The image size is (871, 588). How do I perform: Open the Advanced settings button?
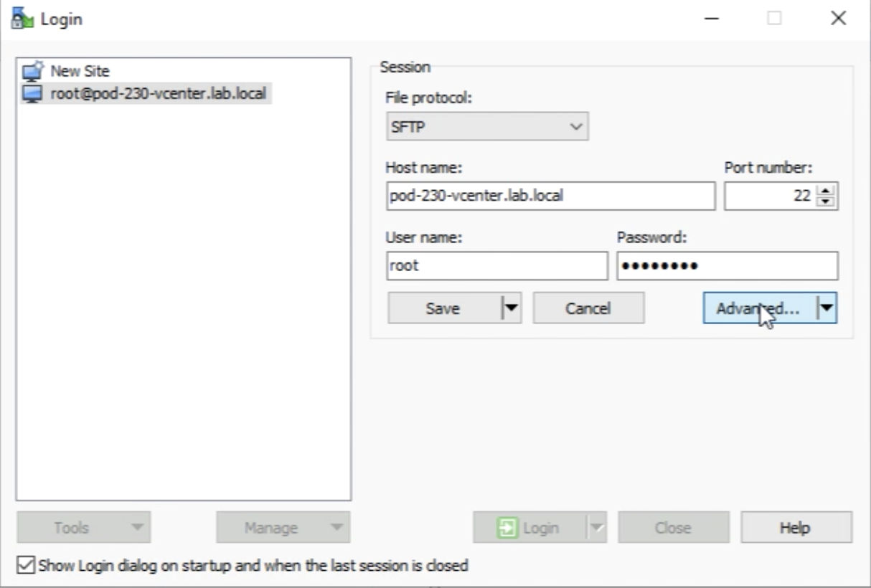(759, 308)
